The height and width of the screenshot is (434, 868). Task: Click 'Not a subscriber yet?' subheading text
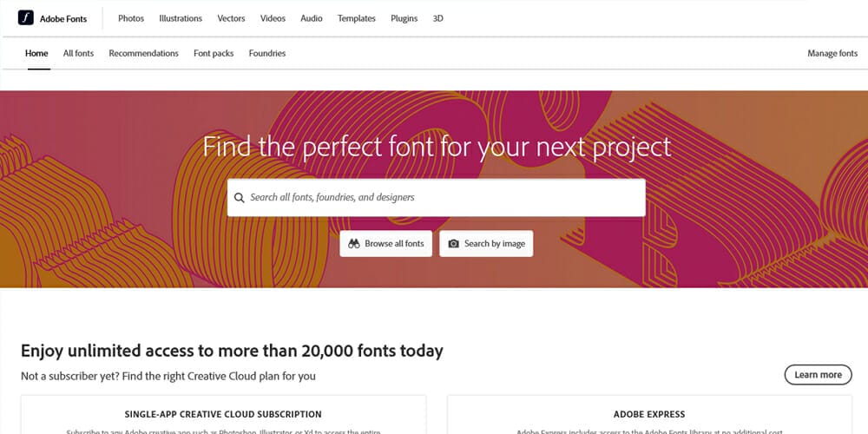[168, 377]
